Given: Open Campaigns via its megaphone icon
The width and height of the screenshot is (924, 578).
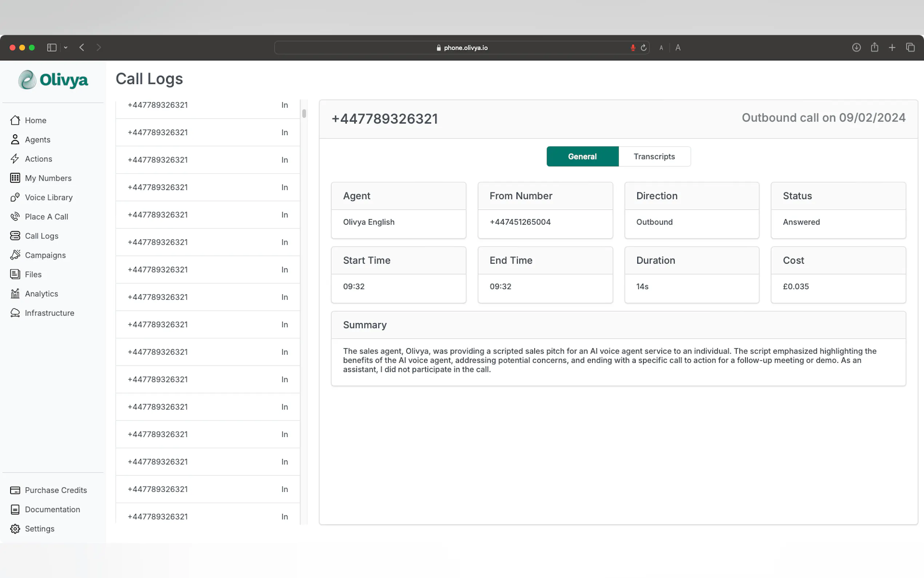Looking at the screenshot, I should tap(15, 255).
